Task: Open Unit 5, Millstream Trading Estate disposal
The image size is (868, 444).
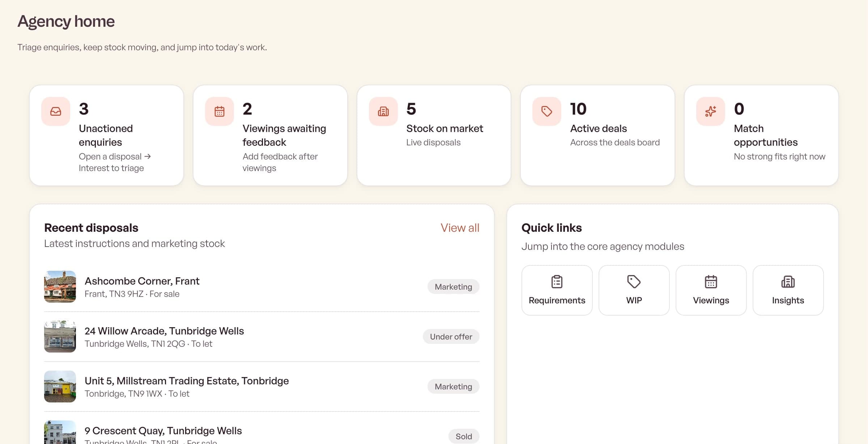Action: (262, 387)
